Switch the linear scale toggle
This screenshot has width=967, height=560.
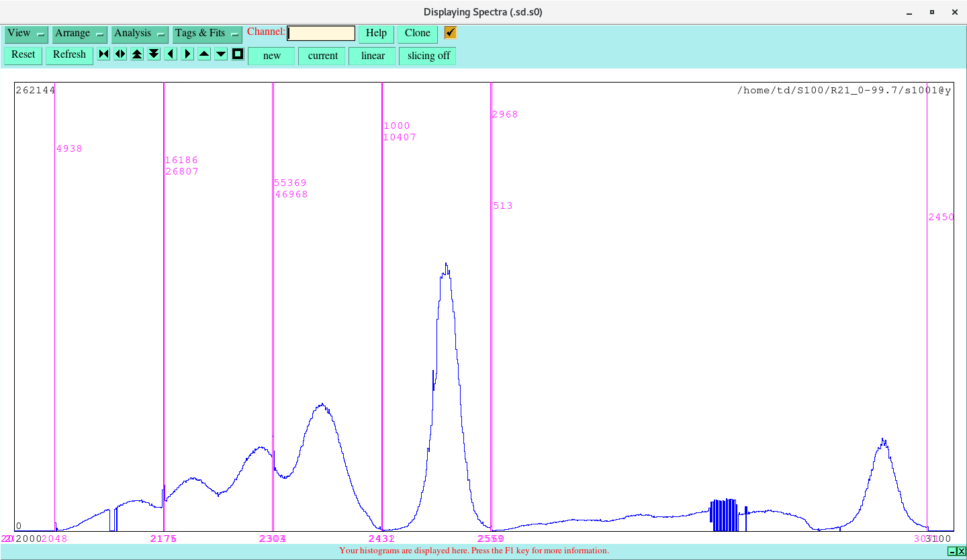tap(372, 56)
